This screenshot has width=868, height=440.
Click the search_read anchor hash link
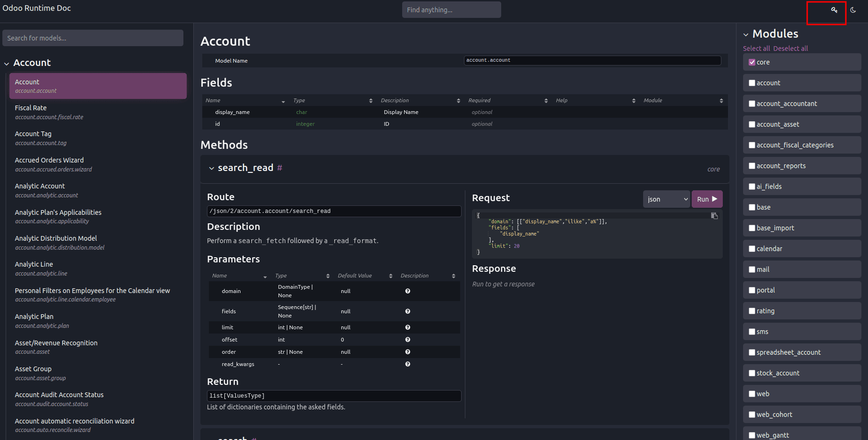coord(280,168)
